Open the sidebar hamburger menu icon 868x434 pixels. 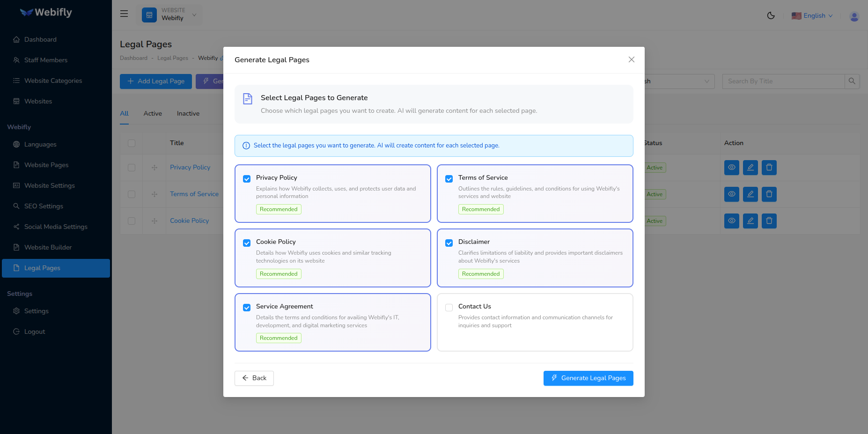pyautogui.click(x=124, y=14)
